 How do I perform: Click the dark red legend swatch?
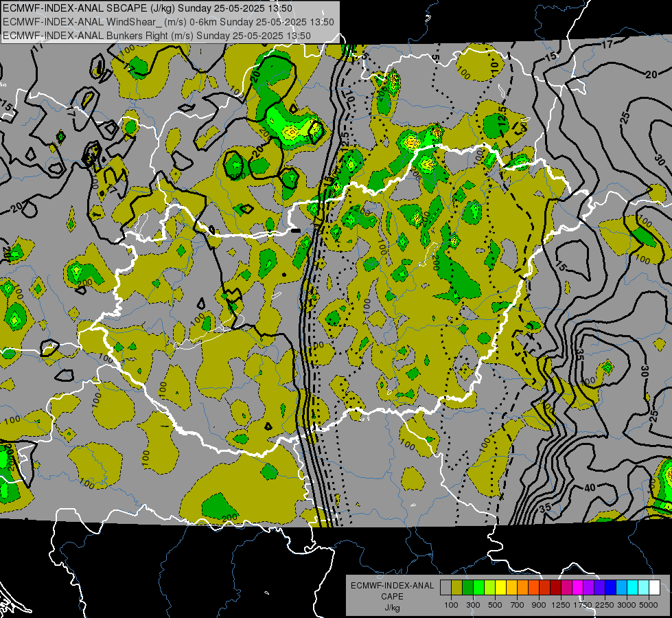click(x=555, y=588)
